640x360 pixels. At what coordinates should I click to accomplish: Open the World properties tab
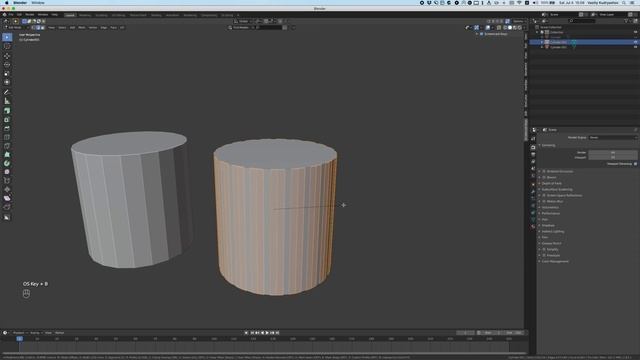(533, 176)
